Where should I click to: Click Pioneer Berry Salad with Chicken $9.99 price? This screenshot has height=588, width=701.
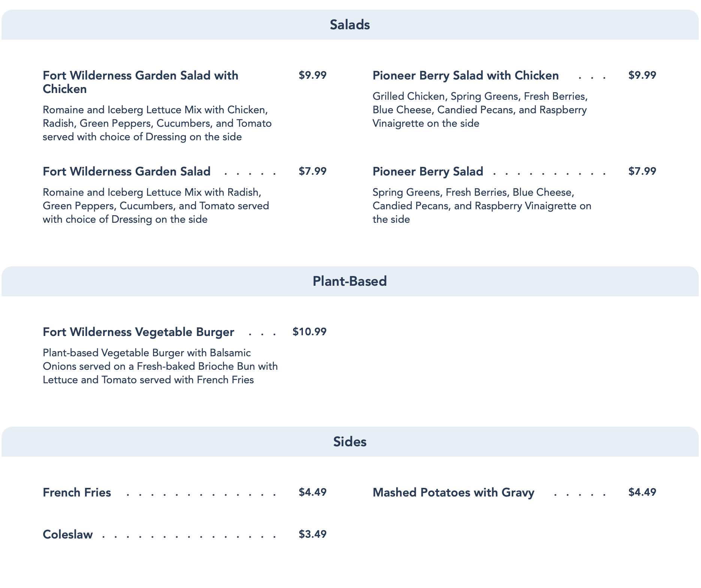pyautogui.click(x=642, y=75)
